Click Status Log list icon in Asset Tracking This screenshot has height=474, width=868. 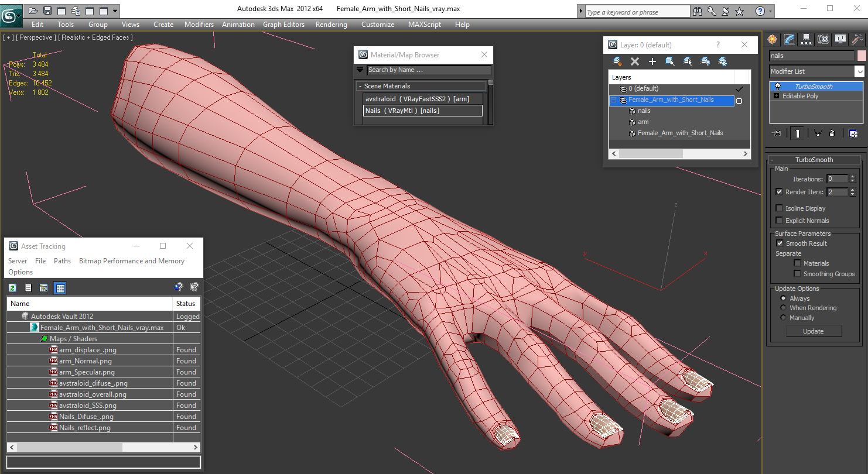28,287
